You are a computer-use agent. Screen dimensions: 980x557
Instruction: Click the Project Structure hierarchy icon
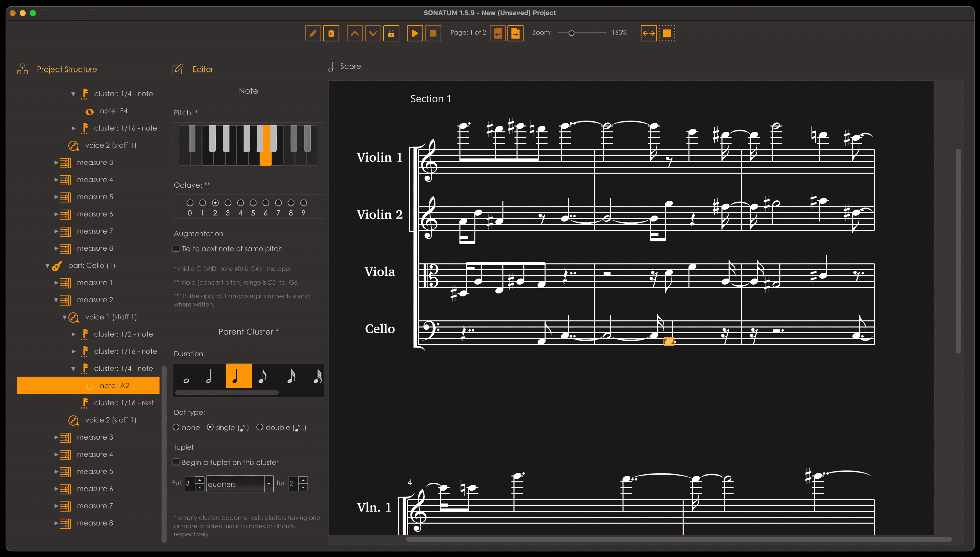click(x=22, y=69)
